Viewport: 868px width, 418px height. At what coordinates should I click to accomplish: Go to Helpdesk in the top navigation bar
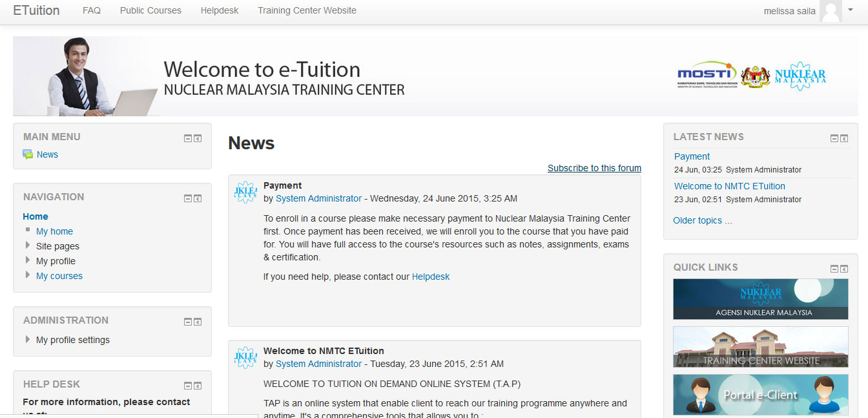point(220,10)
